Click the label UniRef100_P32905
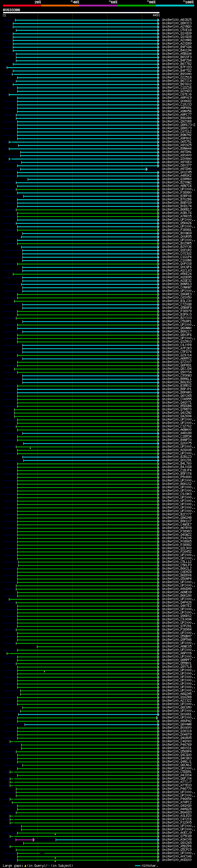 [177, 822]
